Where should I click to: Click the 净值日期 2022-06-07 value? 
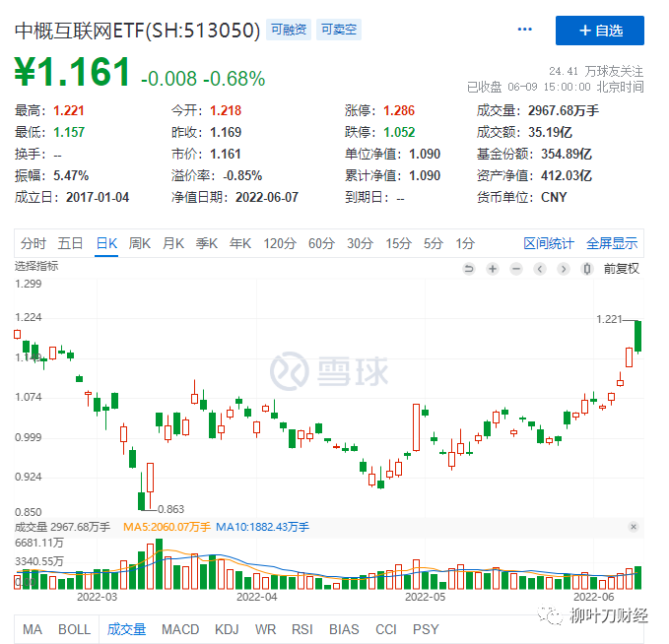pyautogui.click(x=267, y=198)
